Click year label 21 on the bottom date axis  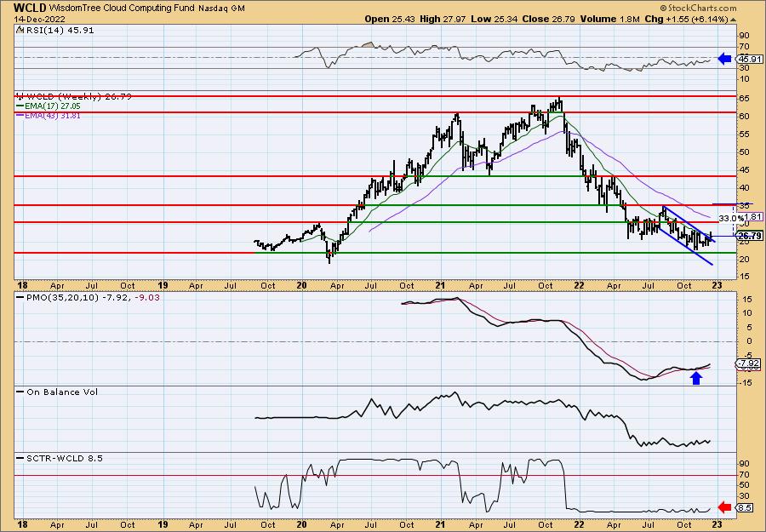point(440,524)
